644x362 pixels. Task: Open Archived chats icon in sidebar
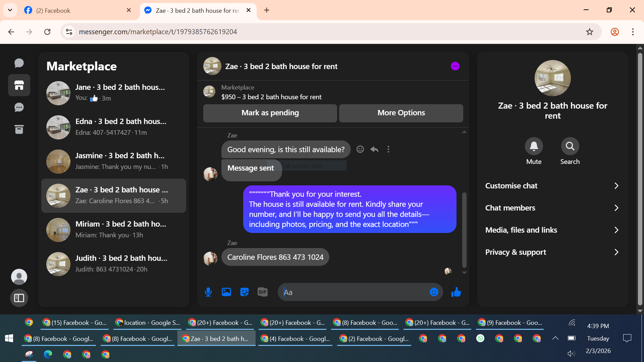(x=19, y=129)
